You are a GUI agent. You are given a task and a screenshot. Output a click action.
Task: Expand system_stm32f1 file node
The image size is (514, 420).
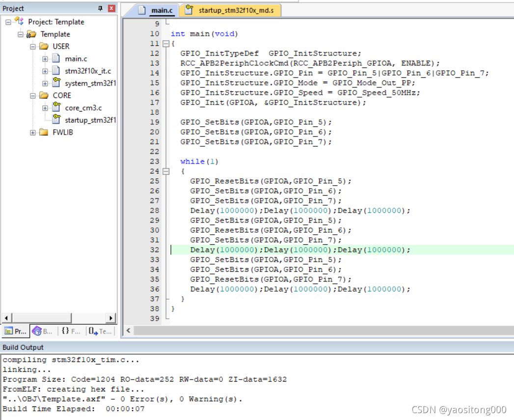45,84
